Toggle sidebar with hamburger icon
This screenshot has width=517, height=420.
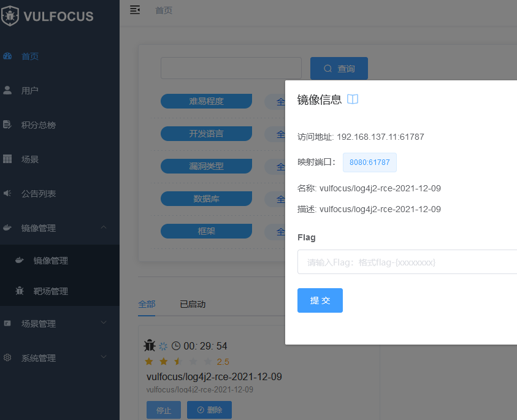[x=135, y=10]
